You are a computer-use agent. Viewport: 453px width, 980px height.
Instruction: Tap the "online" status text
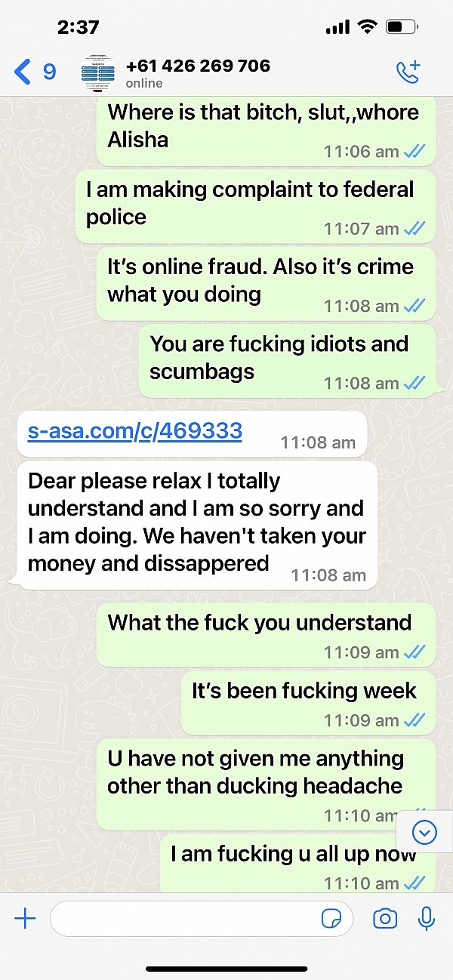point(144,83)
